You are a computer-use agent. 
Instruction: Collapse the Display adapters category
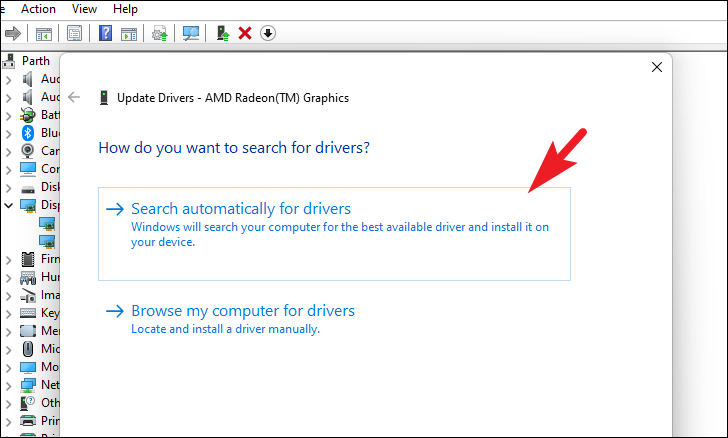point(8,205)
